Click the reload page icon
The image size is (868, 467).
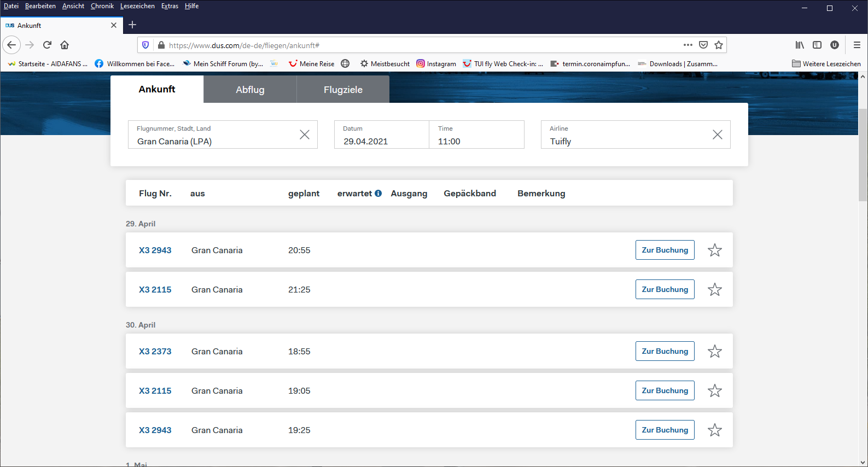click(x=47, y=45)
